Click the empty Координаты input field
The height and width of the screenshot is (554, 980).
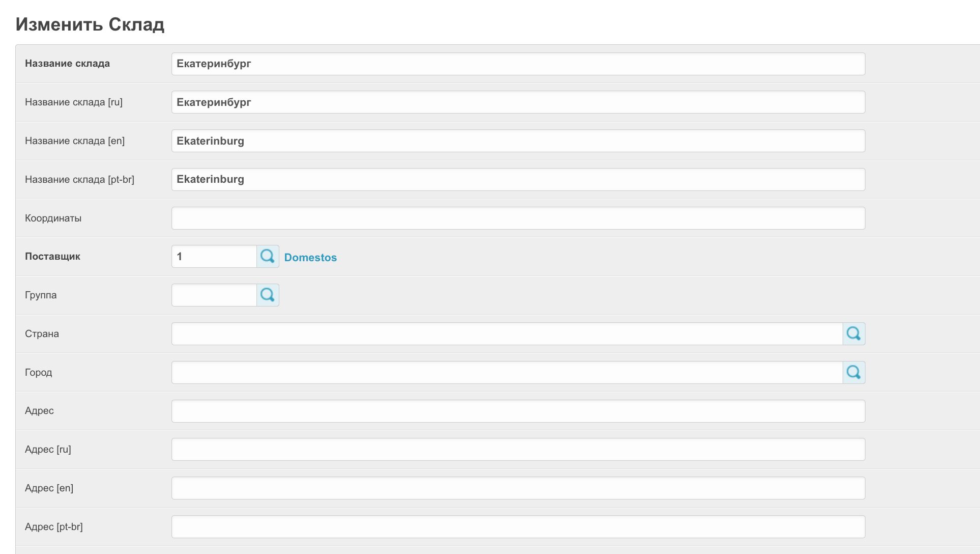(x=518, y=218)
